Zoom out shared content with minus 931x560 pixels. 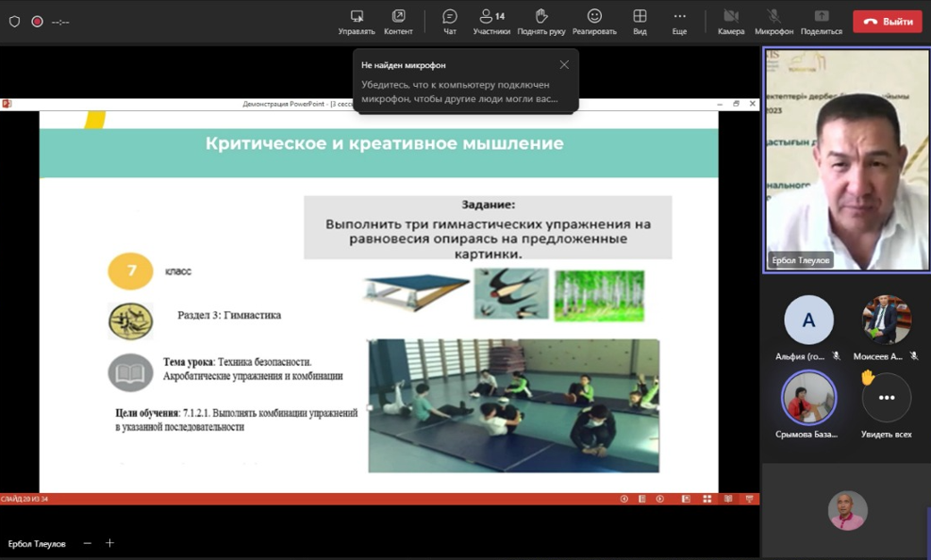pyautogui.click(x=88, y=543)
